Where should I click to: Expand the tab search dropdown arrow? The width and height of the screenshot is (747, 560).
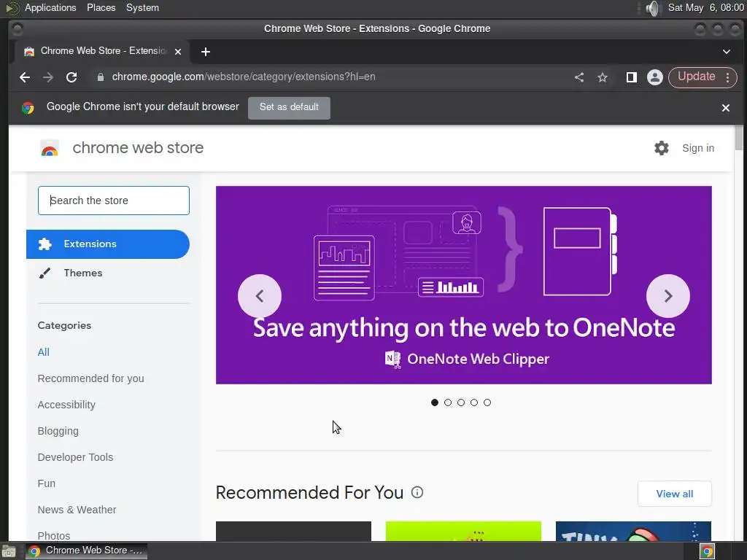coord(727,52)
